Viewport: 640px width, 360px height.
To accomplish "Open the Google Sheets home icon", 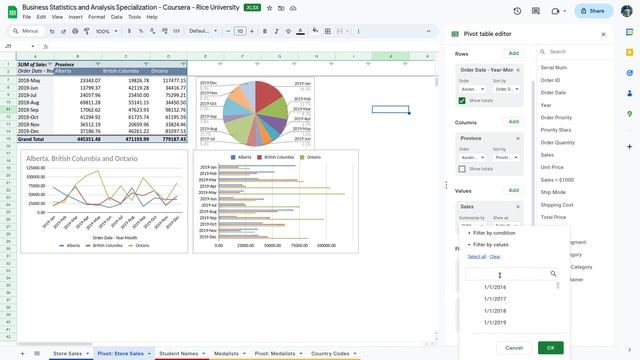I will (x=12, y=12).
